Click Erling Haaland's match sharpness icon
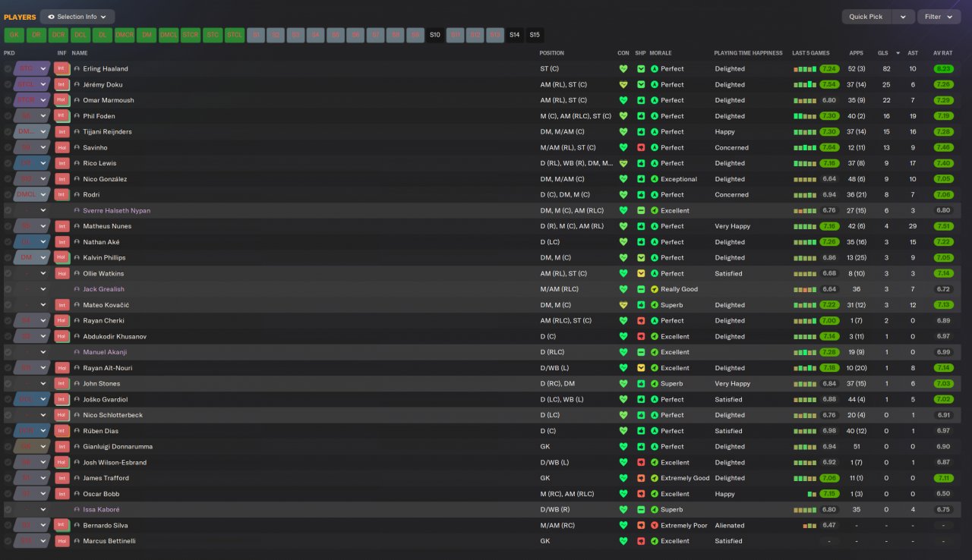972x560 pixels. point(641,69)
